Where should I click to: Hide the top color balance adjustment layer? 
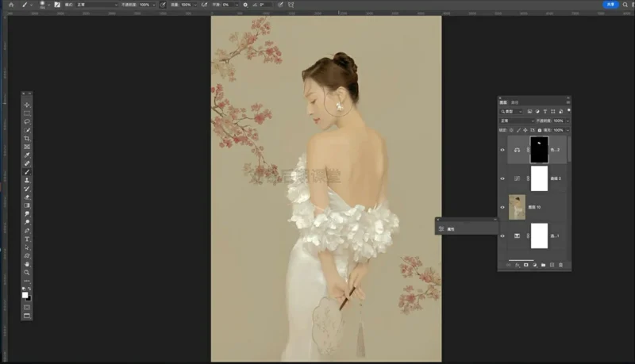tap(502, 149)
